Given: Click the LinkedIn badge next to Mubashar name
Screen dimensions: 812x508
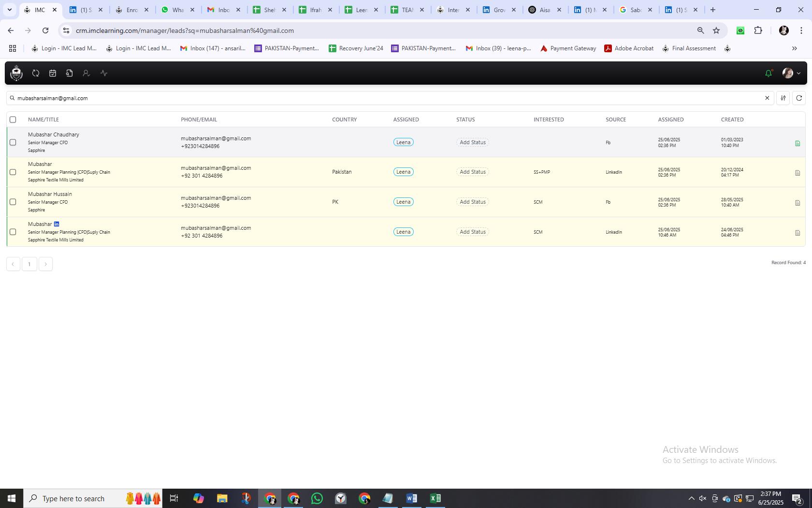Looking at the screenshot, I should 57,224.
